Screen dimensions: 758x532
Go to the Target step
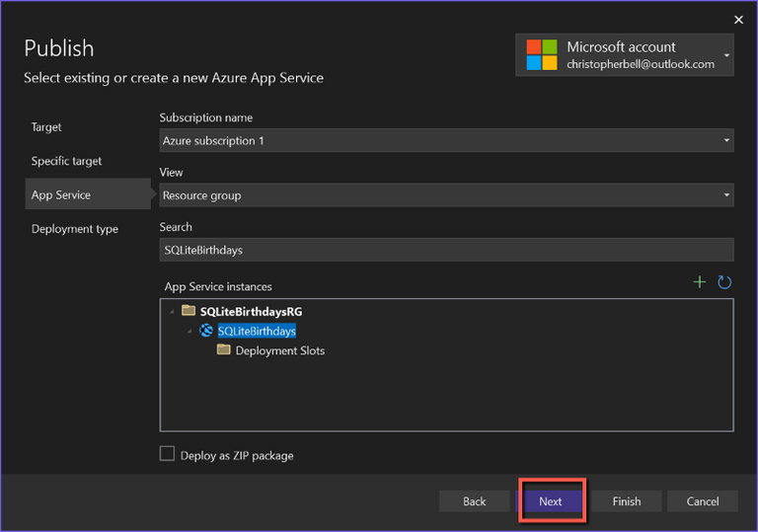point(46,127)
